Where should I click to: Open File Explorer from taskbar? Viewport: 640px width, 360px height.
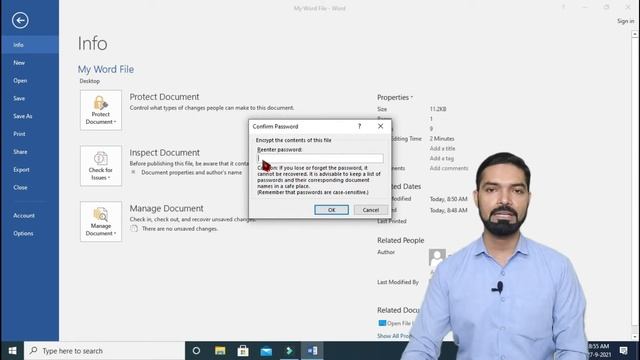point(220,351)
